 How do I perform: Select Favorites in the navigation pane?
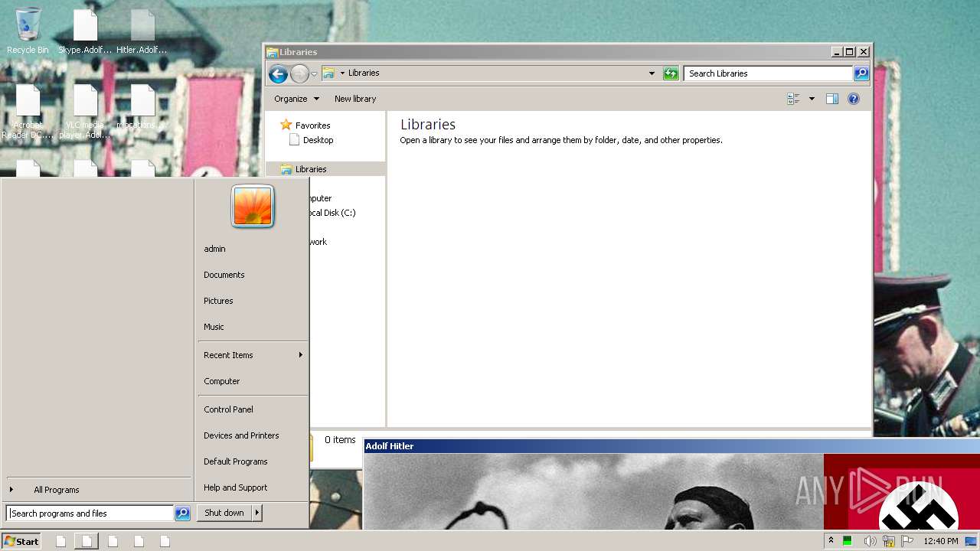tap(305, 126)
